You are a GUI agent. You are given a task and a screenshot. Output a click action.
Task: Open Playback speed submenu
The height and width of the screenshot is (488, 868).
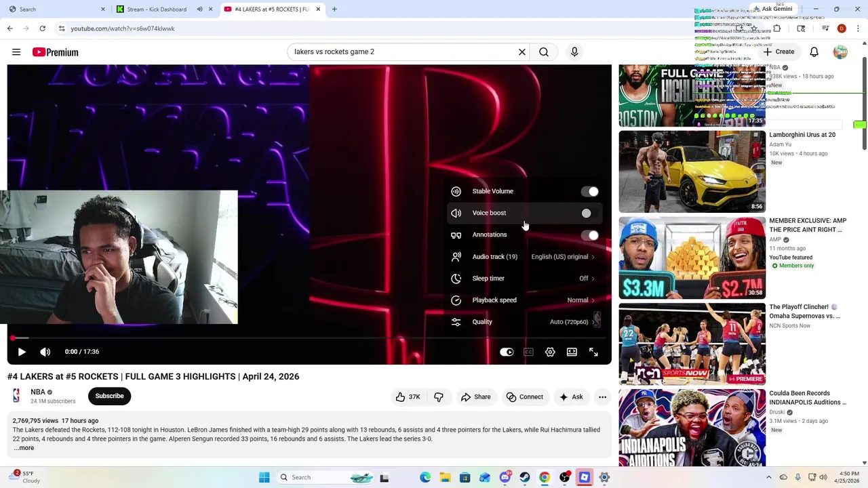524,300
